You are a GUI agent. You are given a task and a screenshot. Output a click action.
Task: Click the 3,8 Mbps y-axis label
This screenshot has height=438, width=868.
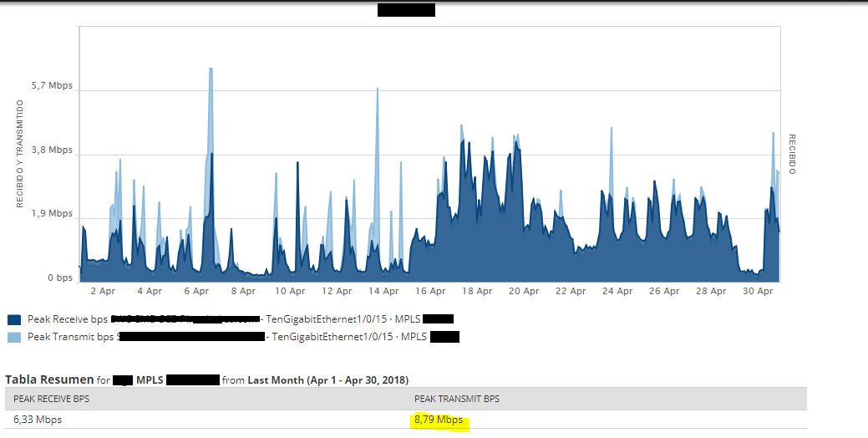click(x=52, y=150)
